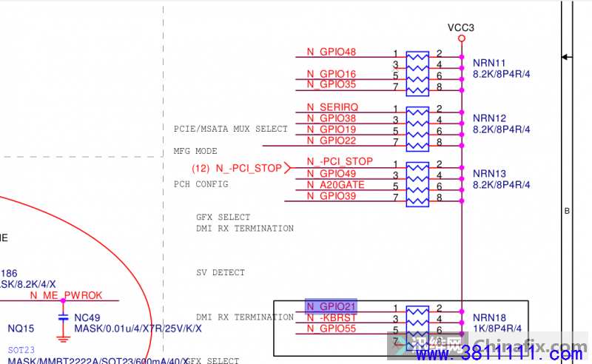Viewport: 592px width, 364px height.
Task: Select the N_ME_PWROK net label
Action: tap(66, 295)
